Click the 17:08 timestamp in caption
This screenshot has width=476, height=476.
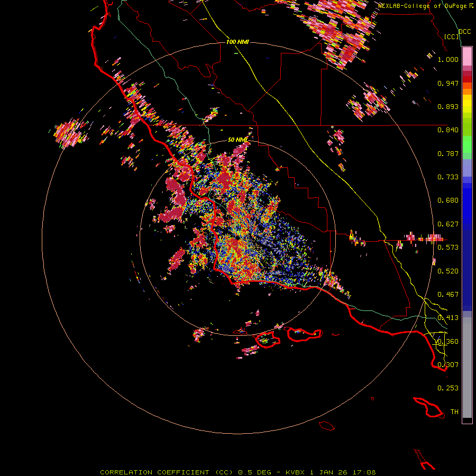[364, 472]
